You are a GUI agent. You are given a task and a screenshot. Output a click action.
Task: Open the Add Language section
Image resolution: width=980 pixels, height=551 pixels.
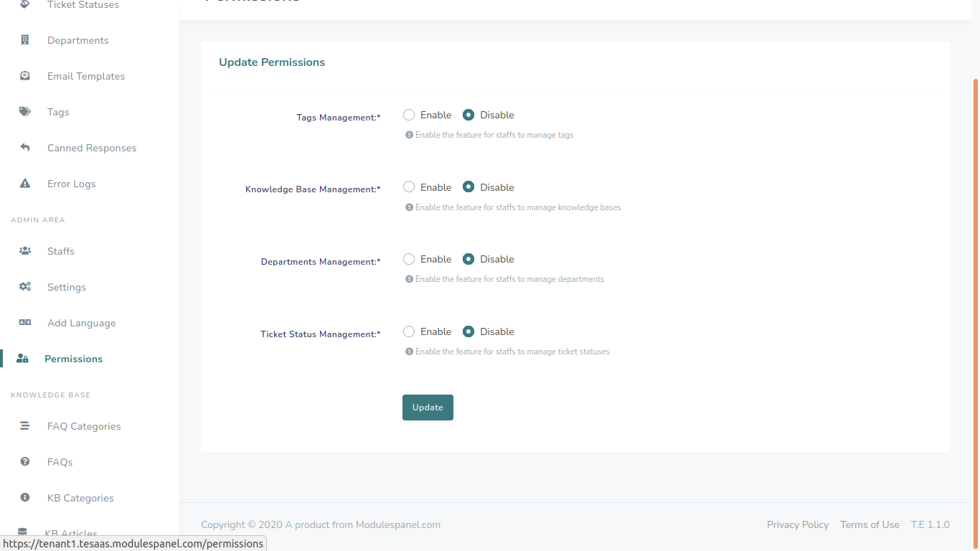click(x=81, y=323)
